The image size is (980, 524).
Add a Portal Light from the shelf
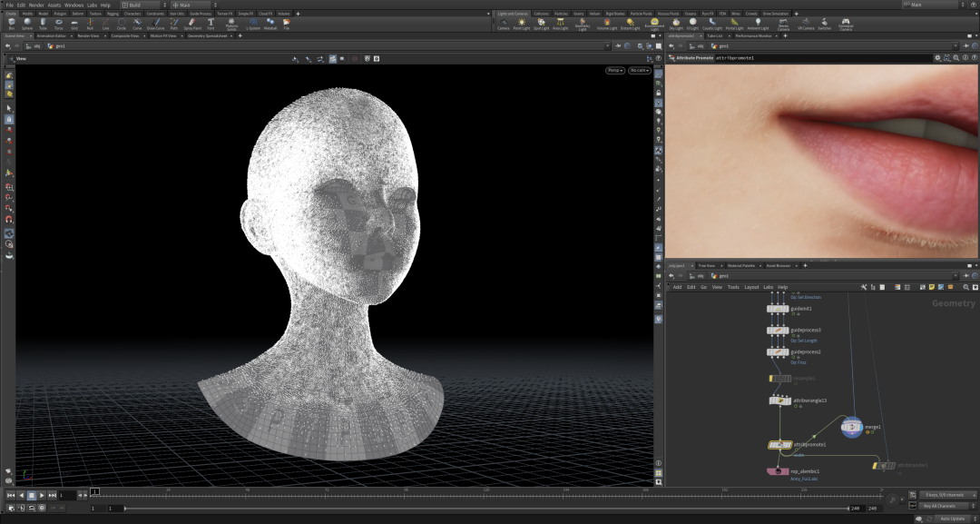coord(734,24)
